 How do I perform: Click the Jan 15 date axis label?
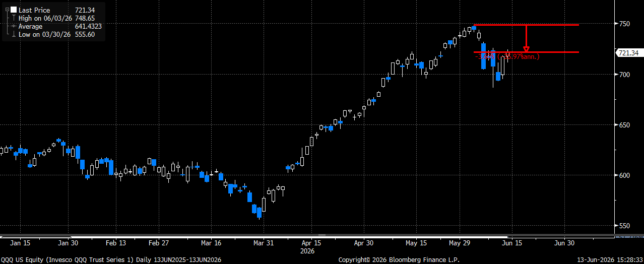[x=21, y=243]
